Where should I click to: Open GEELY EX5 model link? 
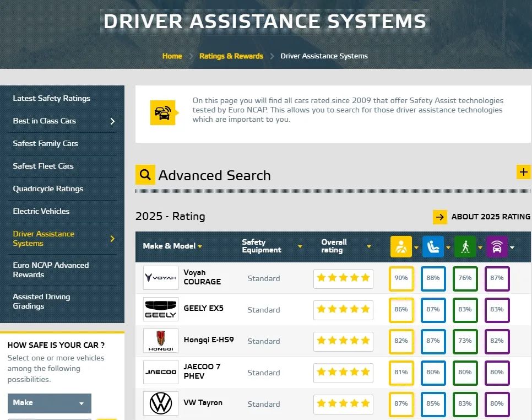(204, 308)
